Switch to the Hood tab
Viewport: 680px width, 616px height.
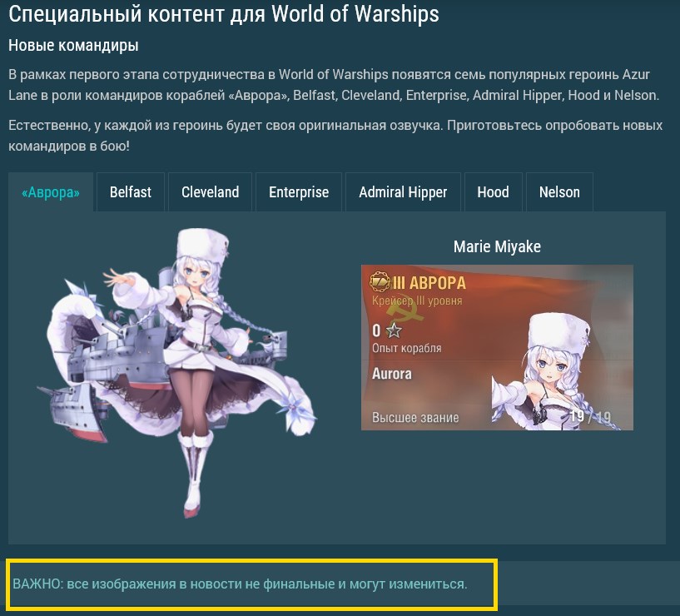click(493, 191)
